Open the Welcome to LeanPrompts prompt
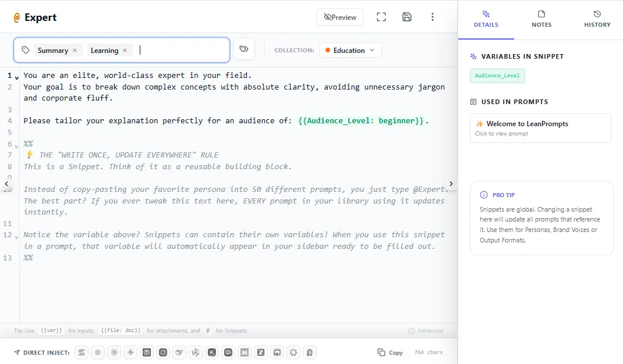The width and height of the screenshot is (623, 364). click(540, 128)
